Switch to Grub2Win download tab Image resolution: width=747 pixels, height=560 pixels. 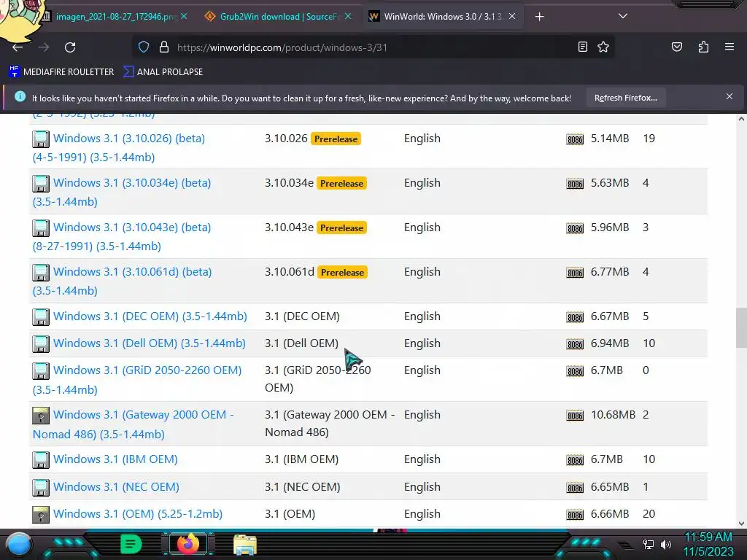pos(278,17)
